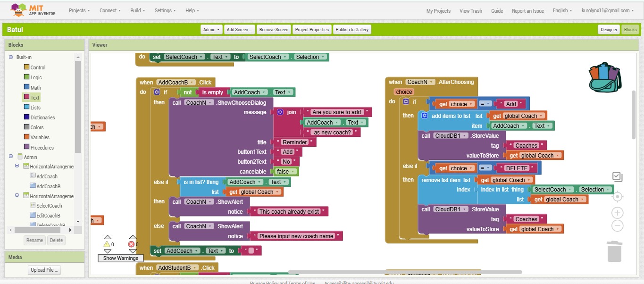Zoom in with the plus icon
Image resolution: width=644 pixels, height=284 pixels.
click(617, 213)
